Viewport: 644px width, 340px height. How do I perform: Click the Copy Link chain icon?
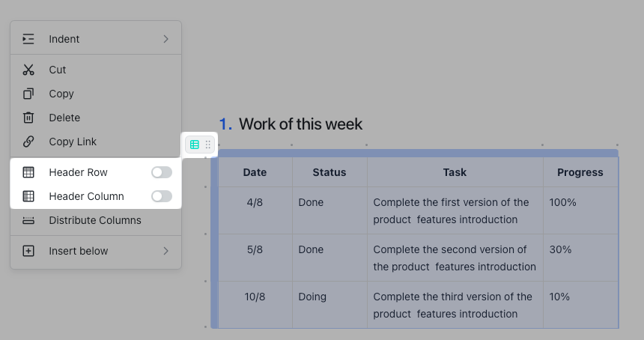pyautogui.click(x=28, y=142)
